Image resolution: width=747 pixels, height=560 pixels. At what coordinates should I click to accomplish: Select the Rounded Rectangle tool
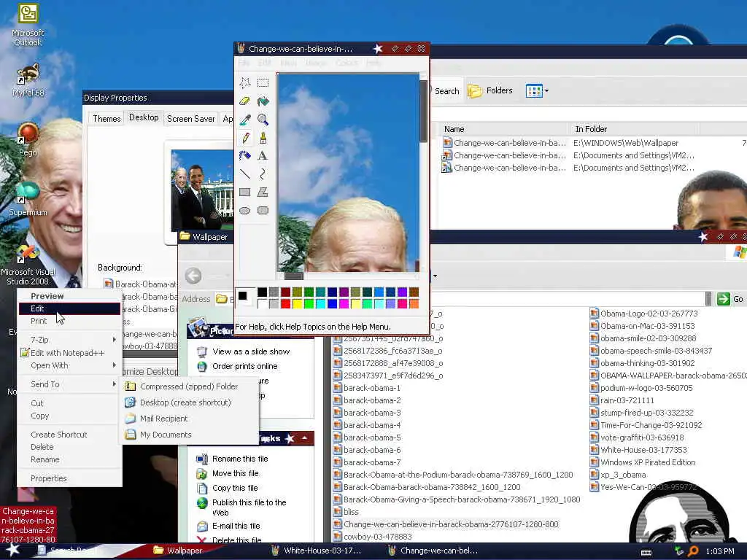(263, 210)
